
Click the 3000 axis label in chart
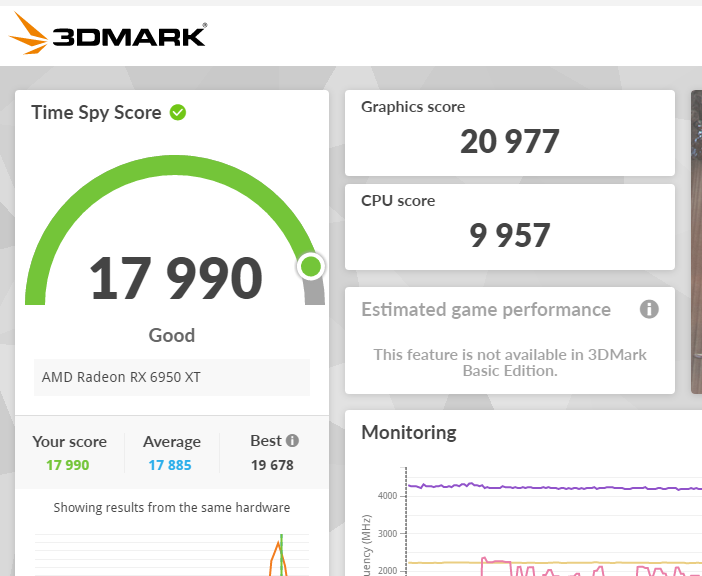coord(388,533)
